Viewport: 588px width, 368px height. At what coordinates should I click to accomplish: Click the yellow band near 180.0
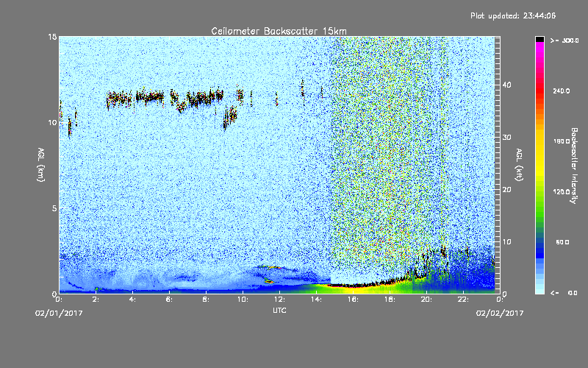pos(539,141)
